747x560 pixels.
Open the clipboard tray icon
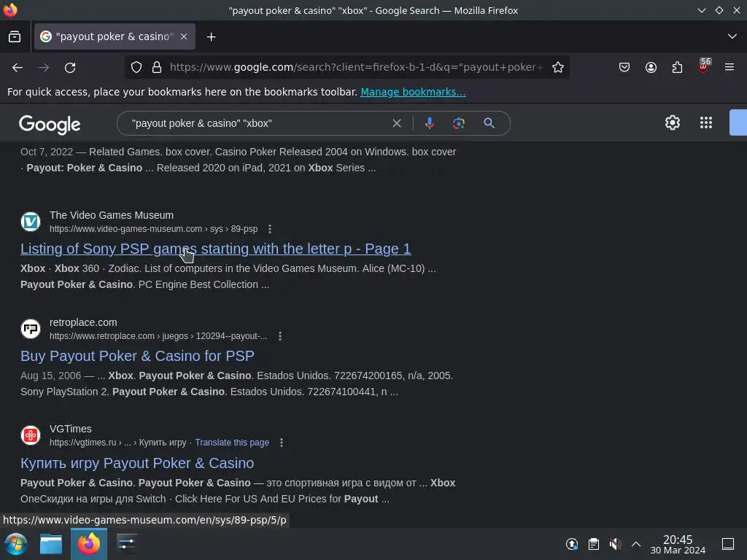click(594, 544)
